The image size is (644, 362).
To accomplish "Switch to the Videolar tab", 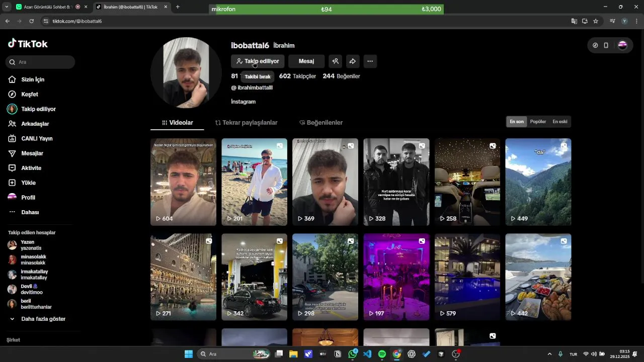I will point(177,123).
